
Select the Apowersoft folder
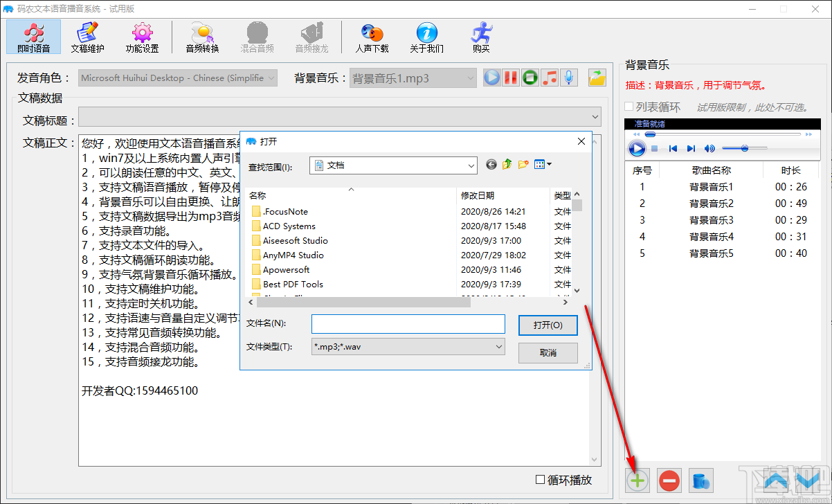coord(280,269)
